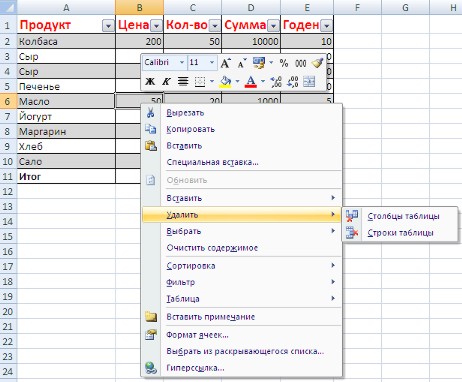This screenshot has height=382, width=462.
Task: Click the Paste clipboard icon
Action: (x=151, y=146)
